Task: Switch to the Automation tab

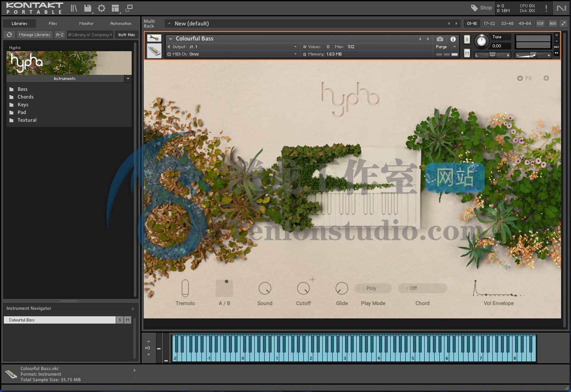Action: [121, 24]
